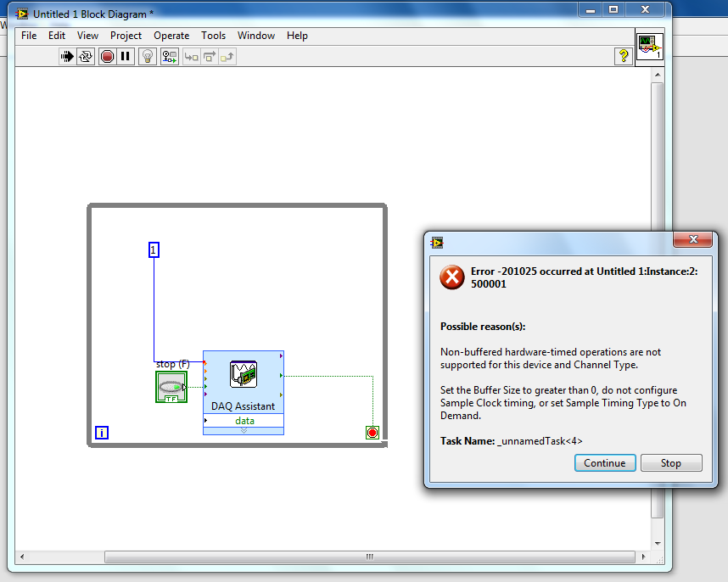Click the LabVIEW icon in block diagram title bar
Image resolution: width=728 pixels, height=582 pixels.
click(x=22, y=14)
